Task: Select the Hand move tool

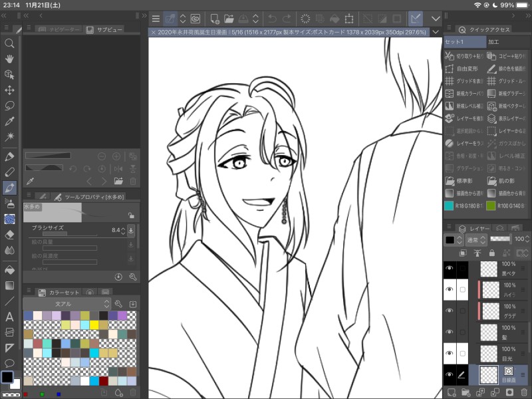Action: [x=9, y=59]
